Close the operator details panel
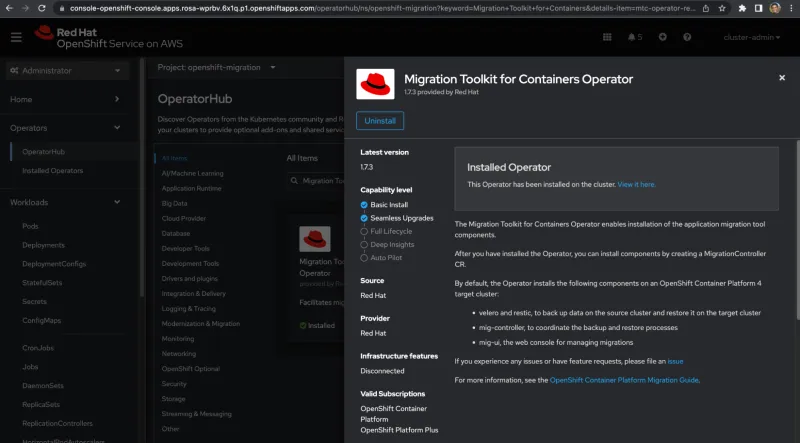Viewport: 800px width, 443px height. click(x=782, y=78)
